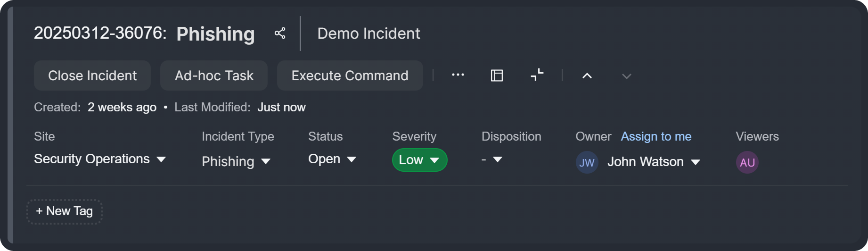This screenshot has height=251, width=868.
Task: Expand the Disposition dropdown
Action: (492, 159)
